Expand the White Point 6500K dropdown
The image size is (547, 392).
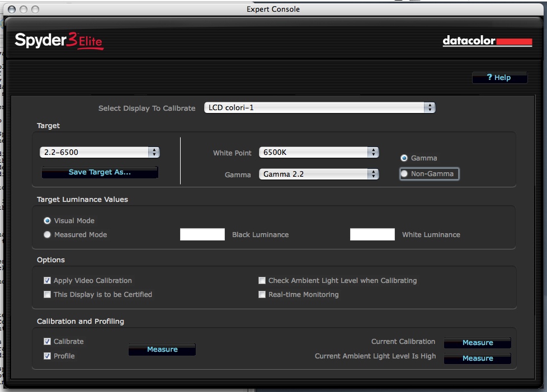318,153
